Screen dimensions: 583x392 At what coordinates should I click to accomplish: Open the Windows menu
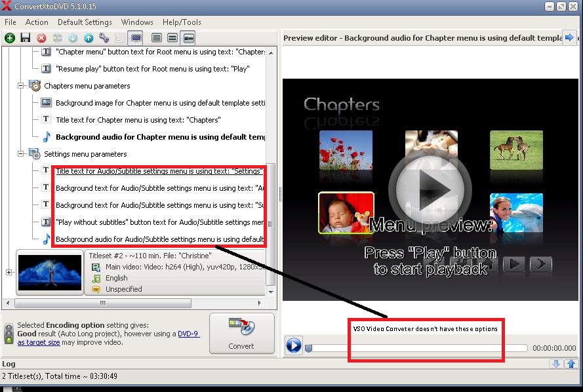[137, 22]
